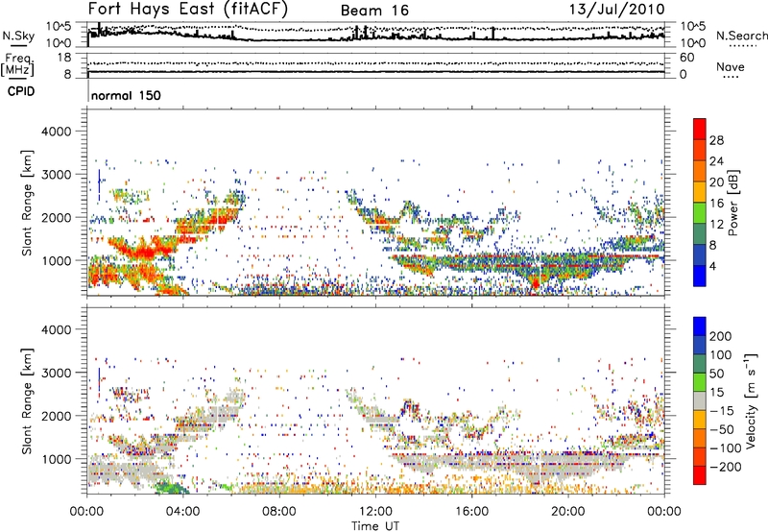Select the "Freq. [MHz]" axis label

(17, 64)
